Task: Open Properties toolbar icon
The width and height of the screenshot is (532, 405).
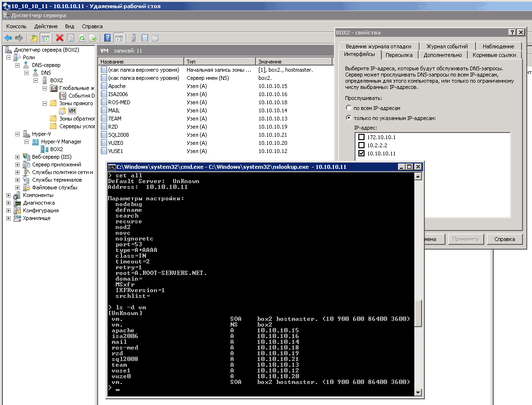Action: click(x=71, y=38)
